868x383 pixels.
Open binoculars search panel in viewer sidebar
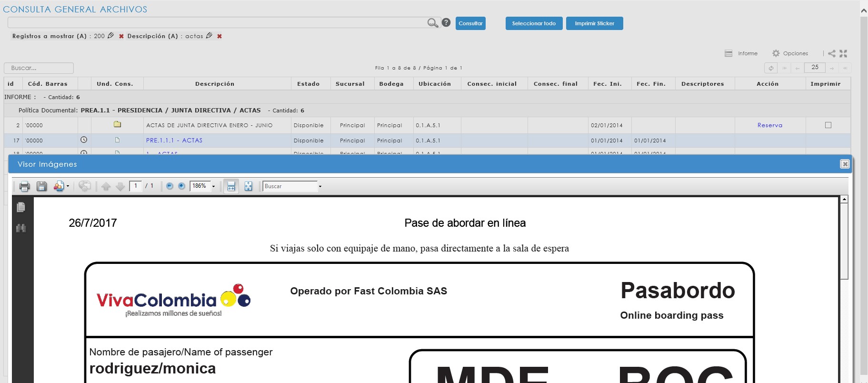(x=21, y=228)
